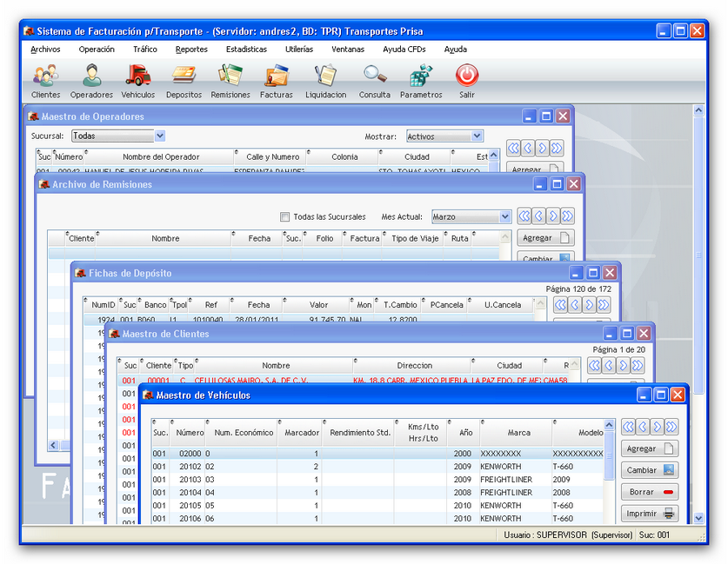
Task: Open the Ventanas menu
Action: click(x=348, y=50)
